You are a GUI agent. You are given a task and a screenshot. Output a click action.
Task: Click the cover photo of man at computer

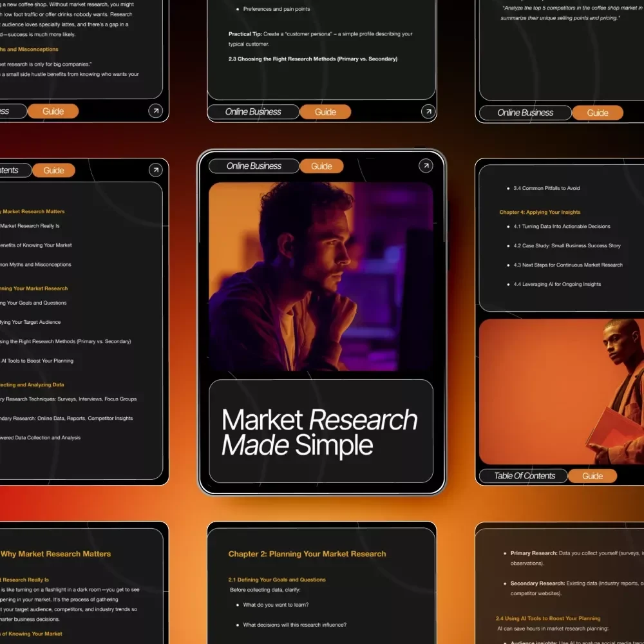click(x=321, y=276)
